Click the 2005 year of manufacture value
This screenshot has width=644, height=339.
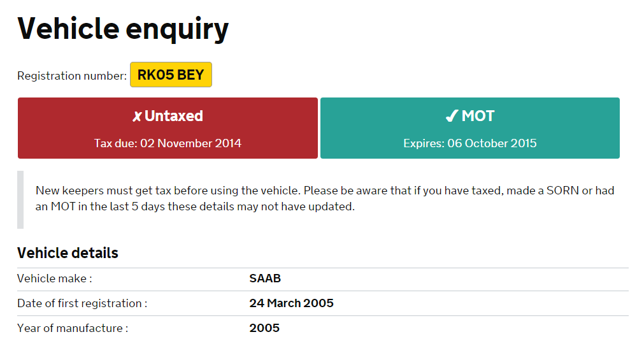coord(264,328)
